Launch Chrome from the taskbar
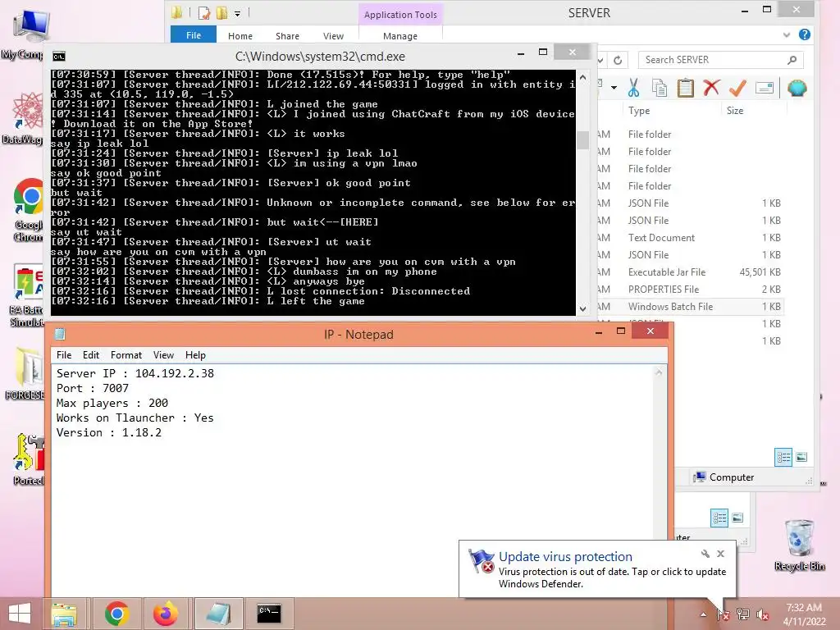The height and width of the screenshot is (630, 840). (116, 614)
